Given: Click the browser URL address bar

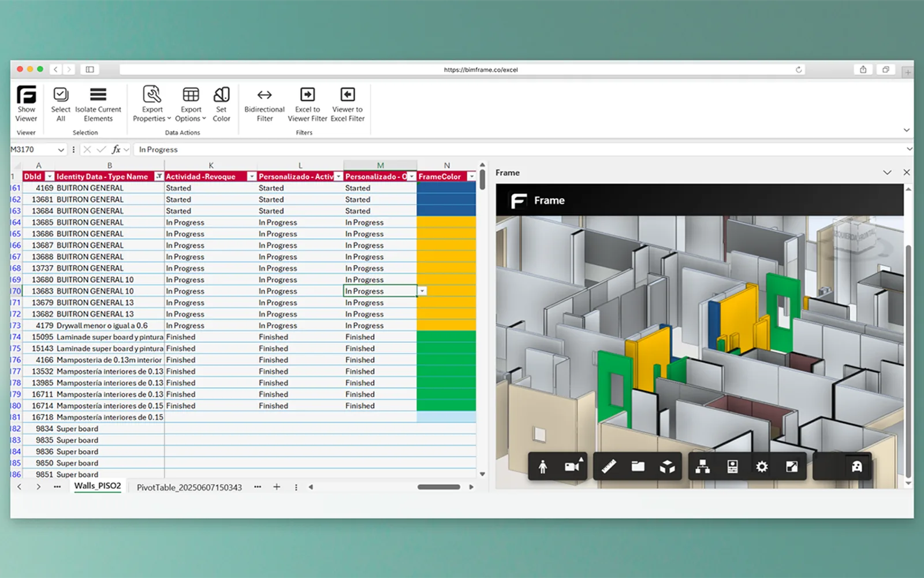Looking at the screenshot, I should [x=462, y=69].
